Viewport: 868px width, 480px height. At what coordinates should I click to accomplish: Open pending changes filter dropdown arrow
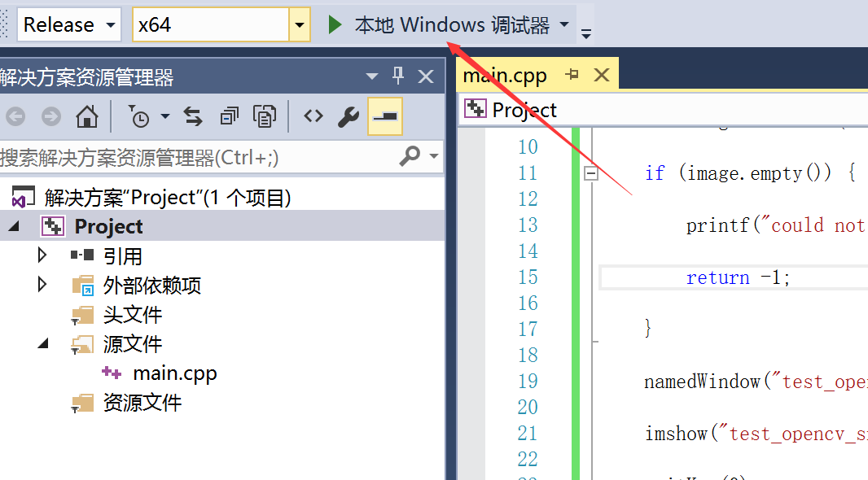click(165, 116)
